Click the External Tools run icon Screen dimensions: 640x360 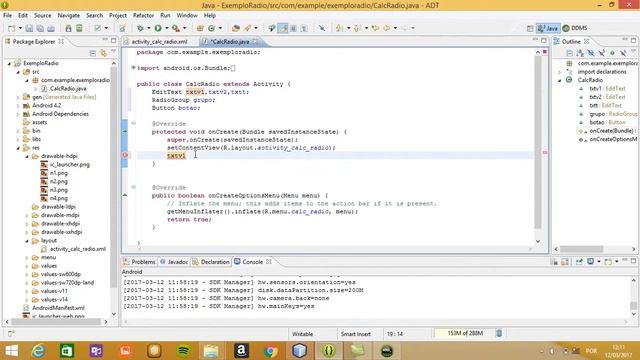click(176, 28)
